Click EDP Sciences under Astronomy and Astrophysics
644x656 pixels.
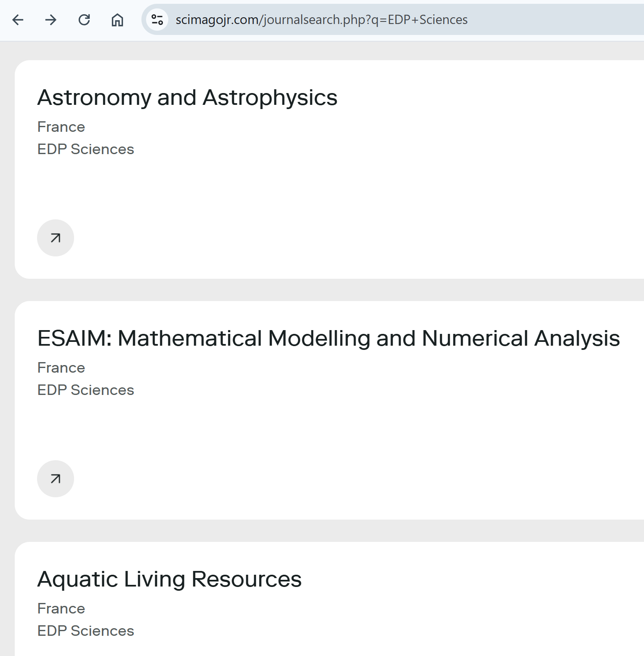pos(85,149)
